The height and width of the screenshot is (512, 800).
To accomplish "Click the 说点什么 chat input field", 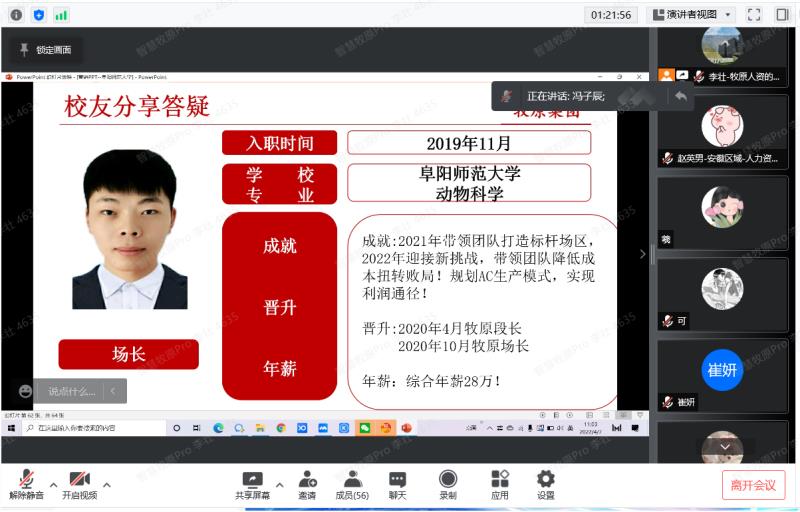I will click(x=72, y=391).
